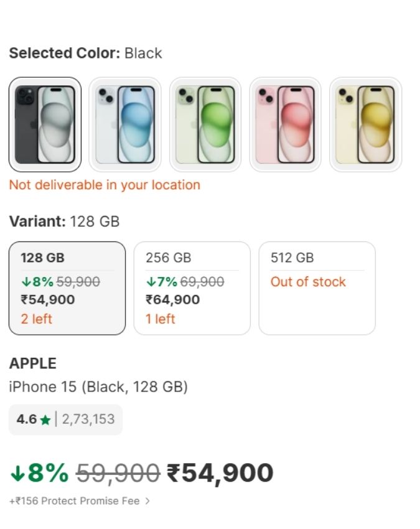420x529 pixels.
Task: Select the Black iPhone color swatch
Action: point(45,124)
